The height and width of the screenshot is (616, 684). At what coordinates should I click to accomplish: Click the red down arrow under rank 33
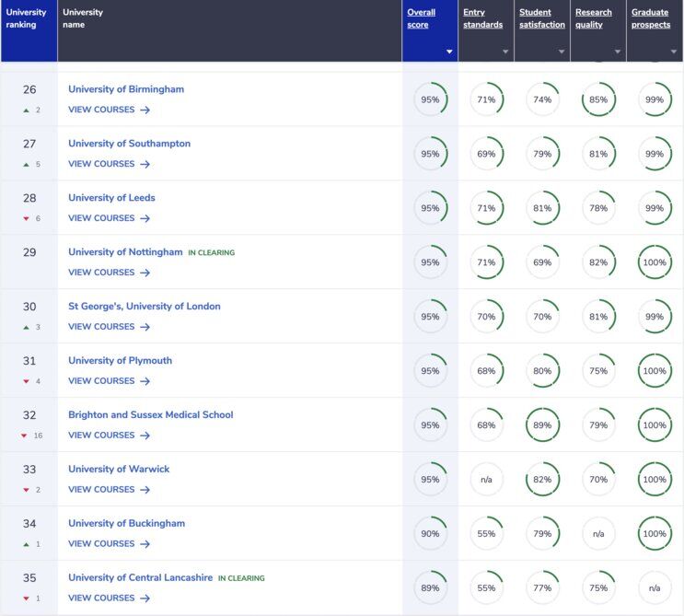tap(26, 490)
